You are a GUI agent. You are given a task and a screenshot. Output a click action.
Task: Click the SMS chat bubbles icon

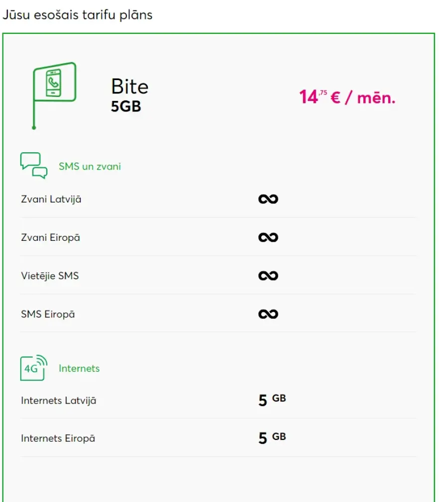coord(34,165)
